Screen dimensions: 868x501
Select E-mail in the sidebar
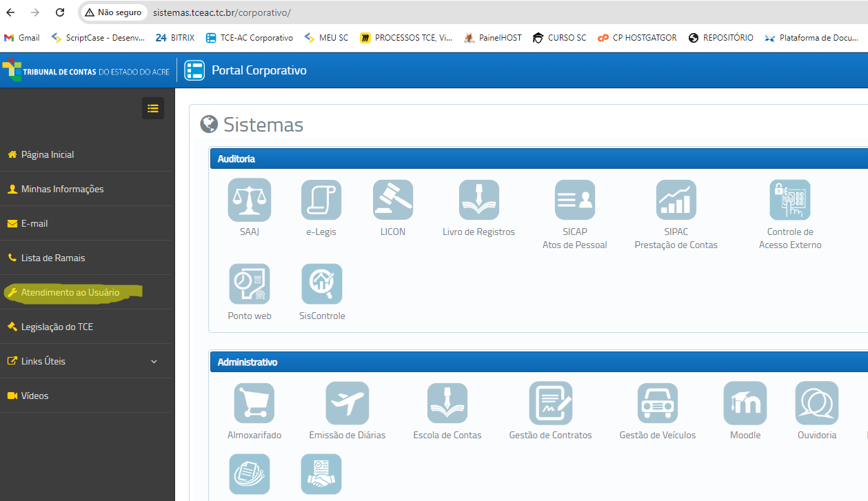pos(85,223)
